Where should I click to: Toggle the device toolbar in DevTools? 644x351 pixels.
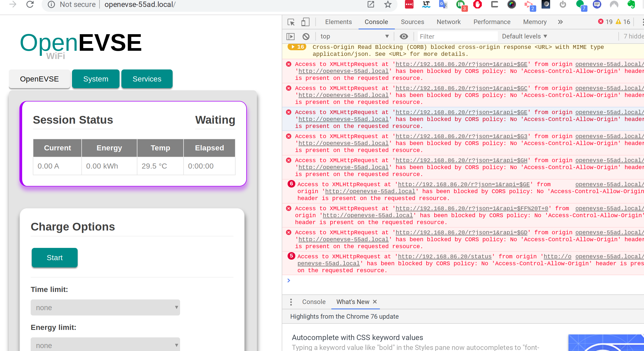(x=305, y=22)
